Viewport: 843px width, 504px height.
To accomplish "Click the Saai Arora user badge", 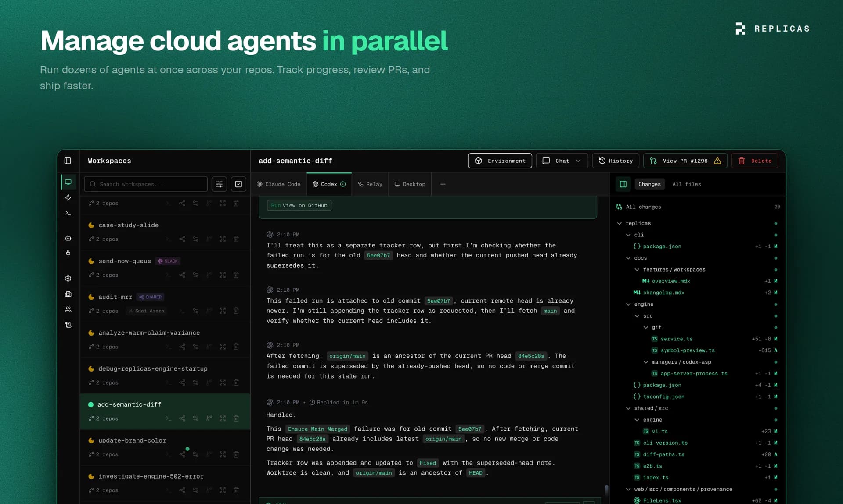I will click(x=146, y=311).
